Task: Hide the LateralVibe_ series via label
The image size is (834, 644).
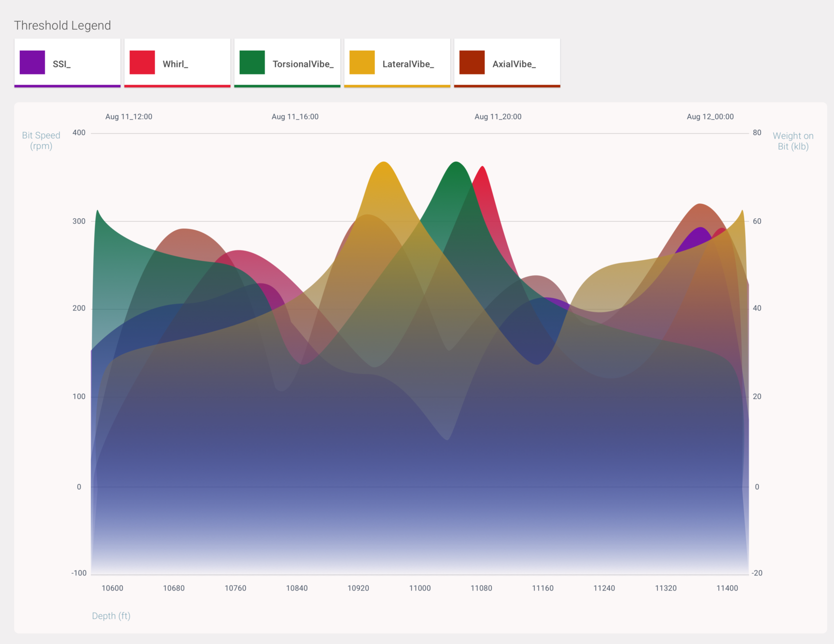Action: pyautogui.click(x=408, y=64)
